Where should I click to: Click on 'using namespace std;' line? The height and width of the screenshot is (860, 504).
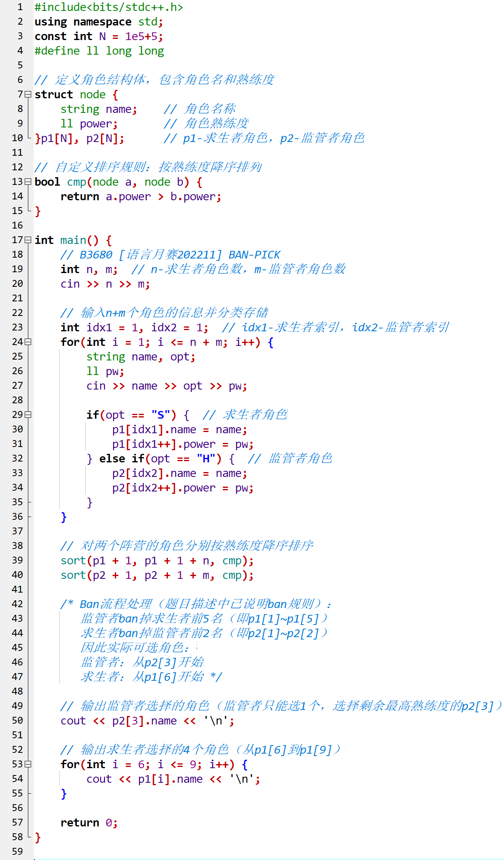(99, 22)
